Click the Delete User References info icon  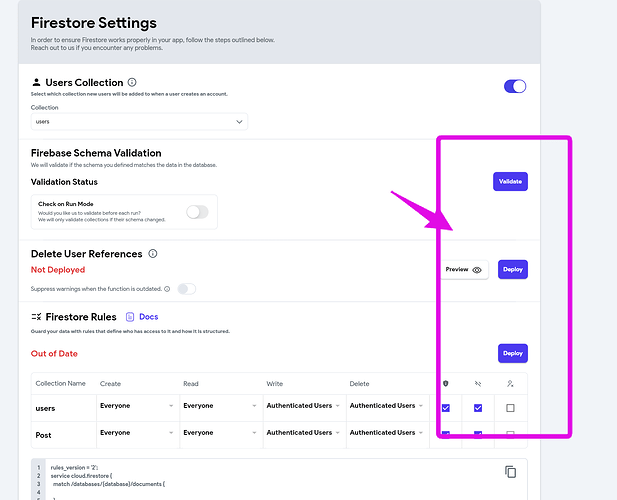pyautogui.click(x=153, y=254)
